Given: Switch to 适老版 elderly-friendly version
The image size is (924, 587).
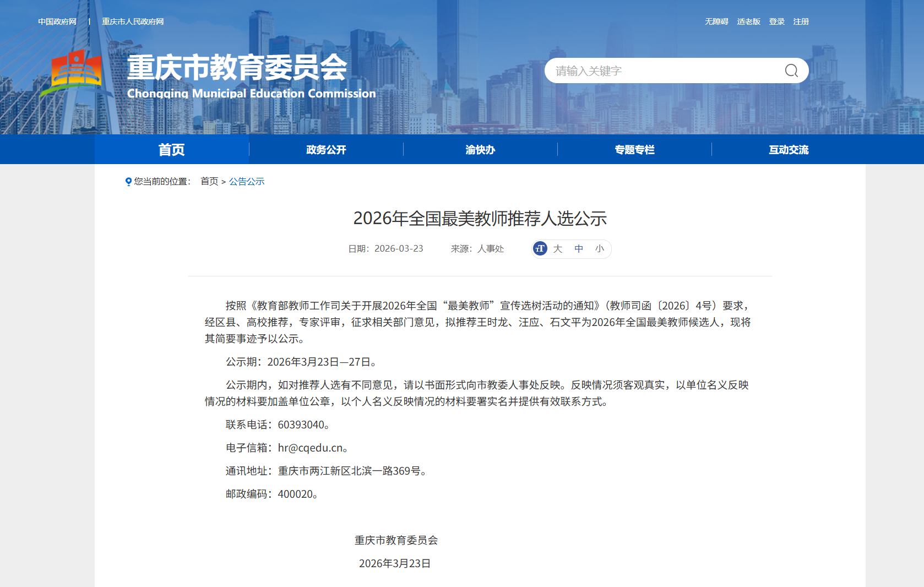Looking at the screenshot, I should (748, 22).
